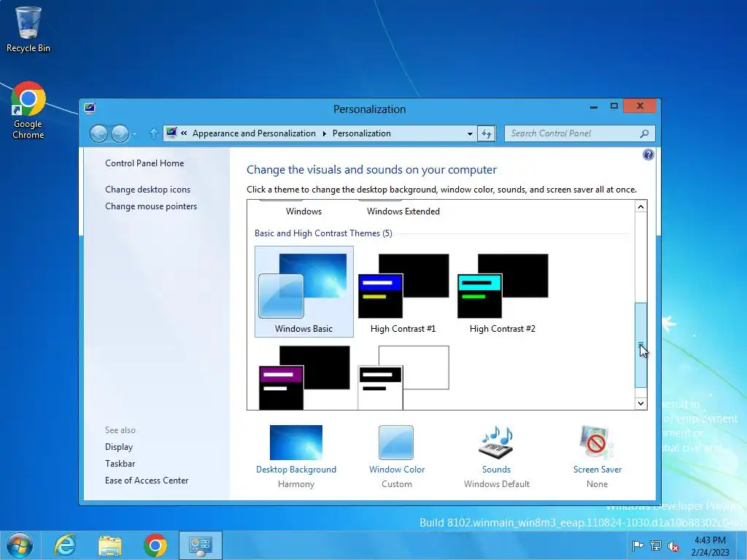
Task: Click Appearance and Personalization breadcrumb
Action: point(254,133)
